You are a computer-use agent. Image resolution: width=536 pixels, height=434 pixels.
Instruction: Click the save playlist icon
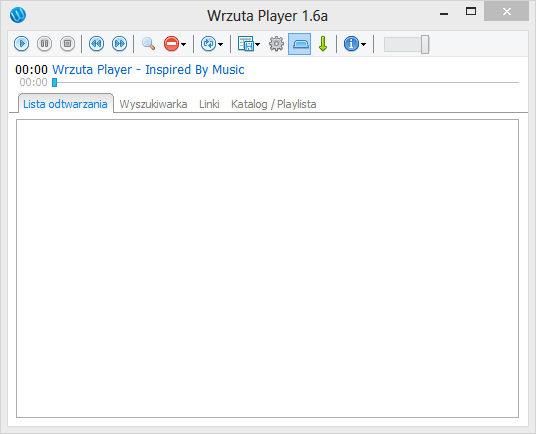(245, 44)
